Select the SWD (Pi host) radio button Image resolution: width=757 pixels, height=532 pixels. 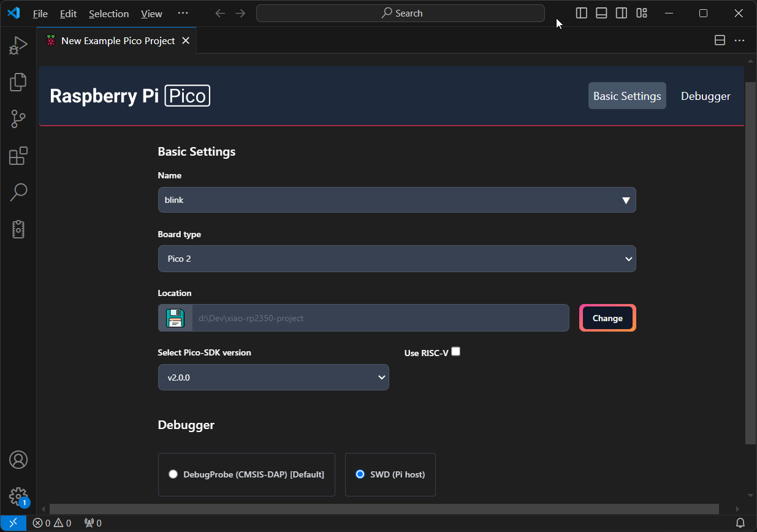[x=360, y=474]
